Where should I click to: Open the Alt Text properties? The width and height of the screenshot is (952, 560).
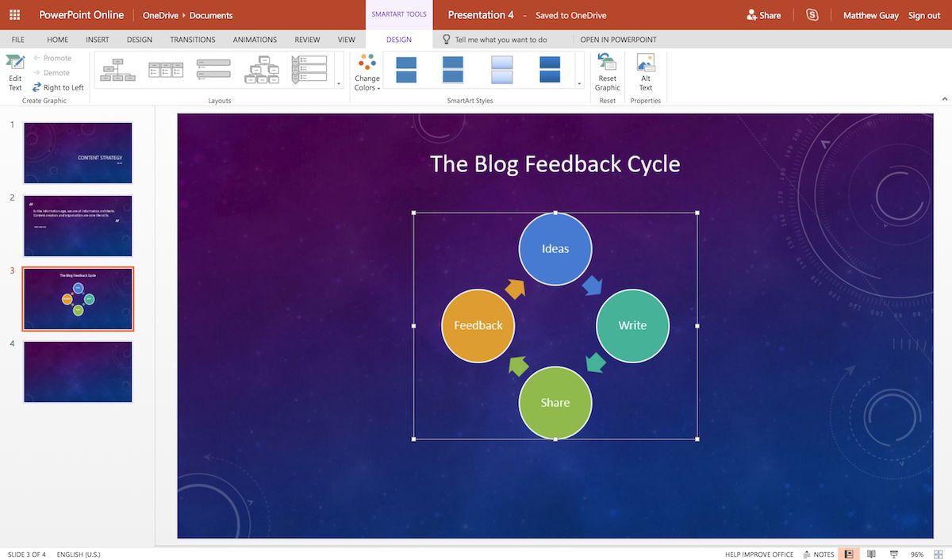pos(646,71)
